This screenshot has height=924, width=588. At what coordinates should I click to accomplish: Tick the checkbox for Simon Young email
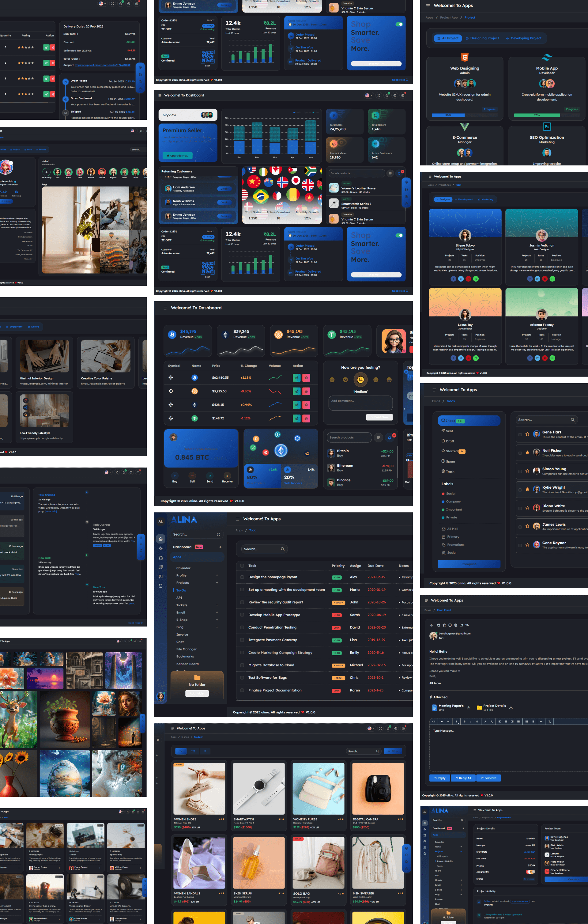(x=520, y=471)
